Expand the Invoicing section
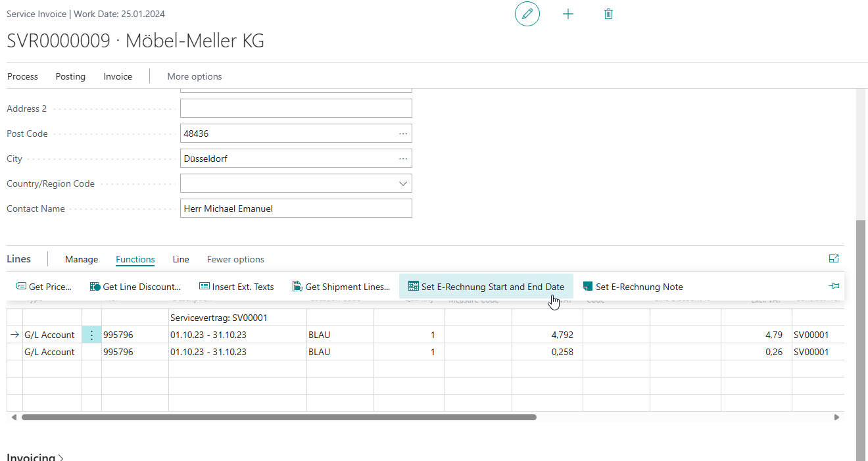The image size is (868, 461). [x=36, y=457]
